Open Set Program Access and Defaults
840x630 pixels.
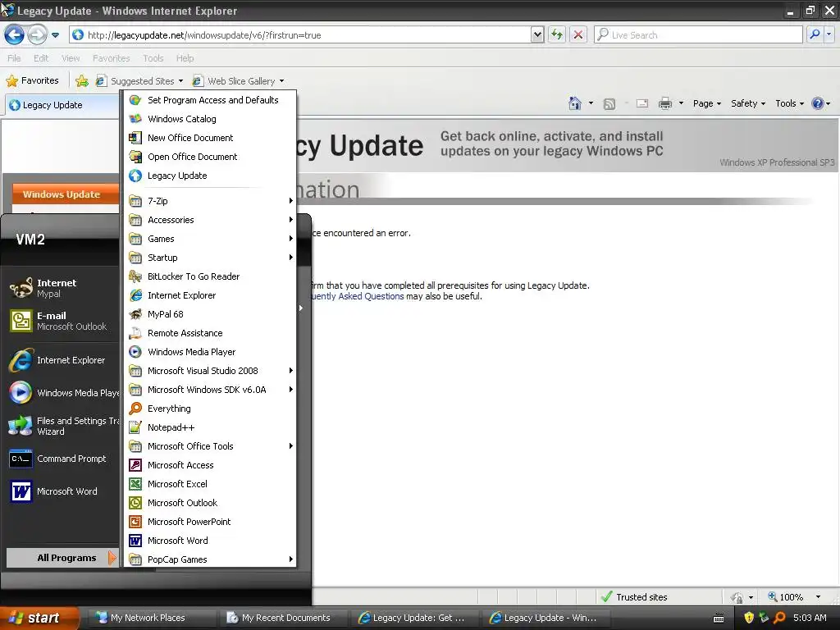(210, 100)
